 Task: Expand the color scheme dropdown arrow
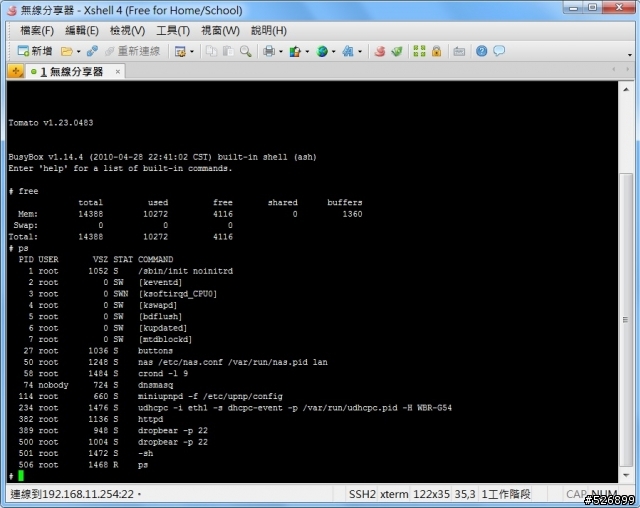(307, 51)
